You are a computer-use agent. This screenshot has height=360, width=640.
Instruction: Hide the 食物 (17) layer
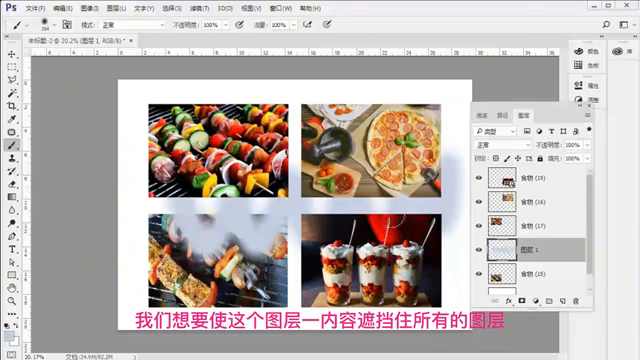tap(479, 226)
